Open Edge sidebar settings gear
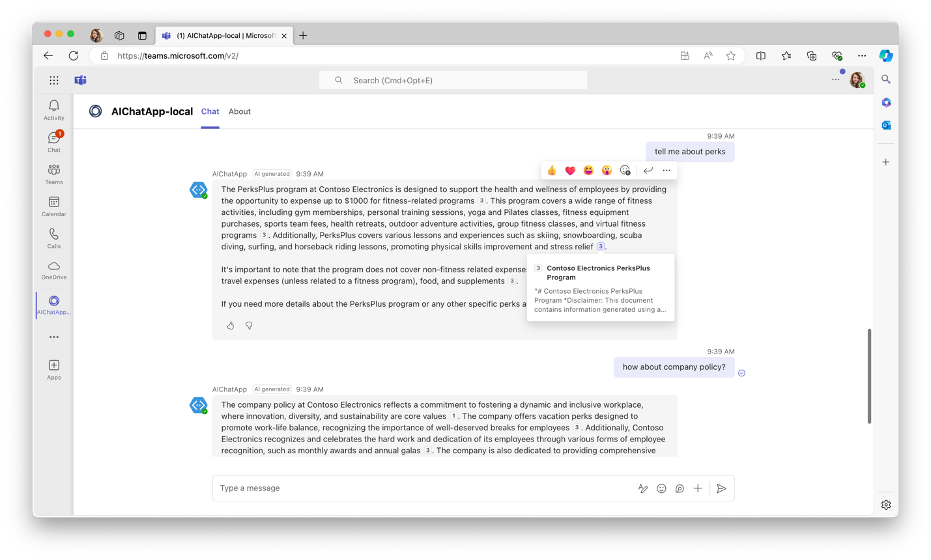Viewport: 931px width, 560px height. pos(886,505)
